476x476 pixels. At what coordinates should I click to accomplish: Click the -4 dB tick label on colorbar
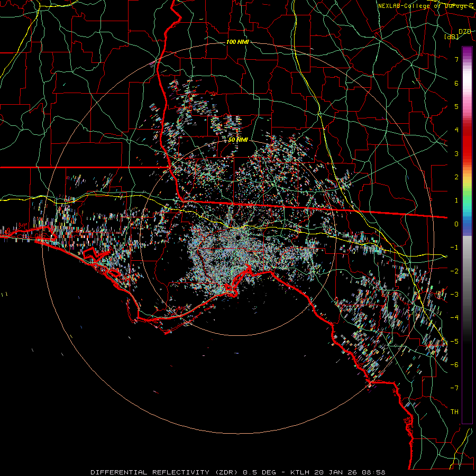click(454, 318)
